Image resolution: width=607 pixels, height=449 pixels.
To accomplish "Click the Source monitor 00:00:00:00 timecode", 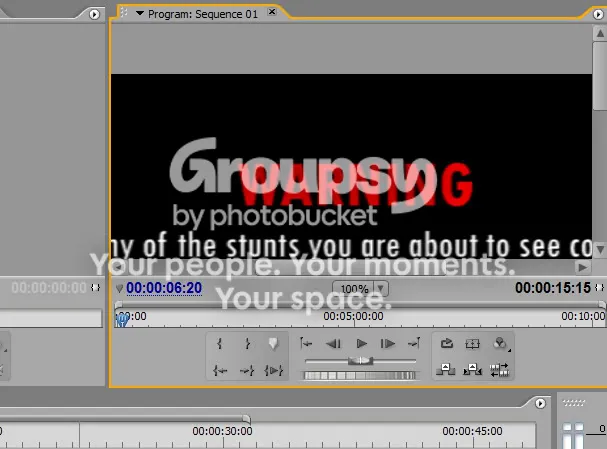I will [49, 288].
